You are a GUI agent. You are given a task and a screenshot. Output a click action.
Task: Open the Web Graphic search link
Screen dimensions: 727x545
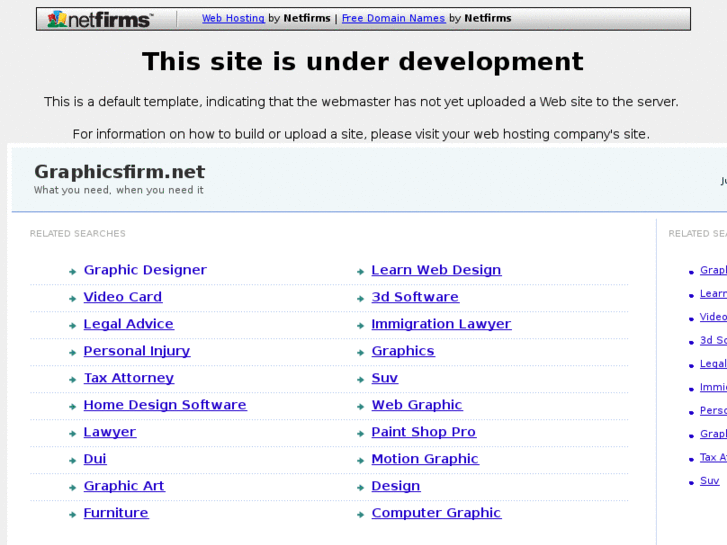(x=417, y=405)
